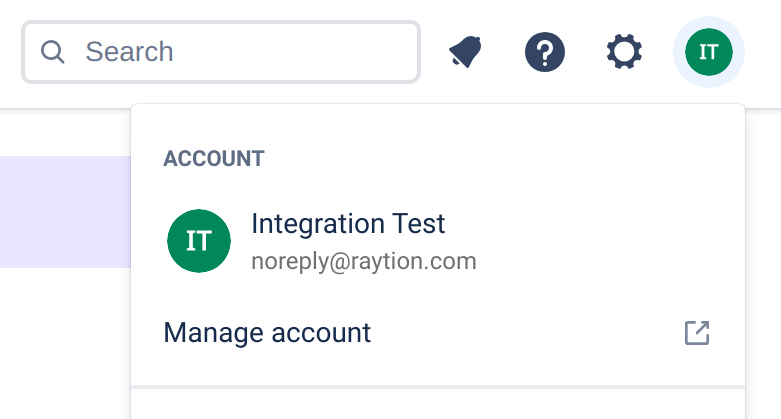The height and width of the screenshot is (419, 781).
Task: Open the Manage account link
Action: tap(267, 333)
